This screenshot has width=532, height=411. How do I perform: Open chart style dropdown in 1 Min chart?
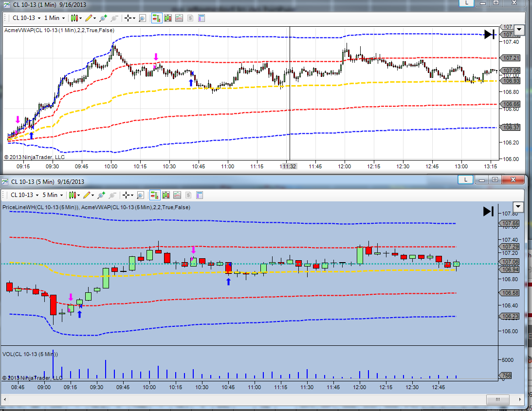pyautogui.click(x=76, y=18)
